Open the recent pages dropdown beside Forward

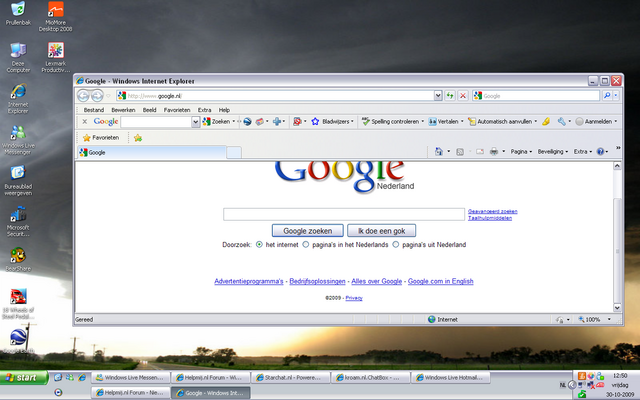tap(108, 96)
